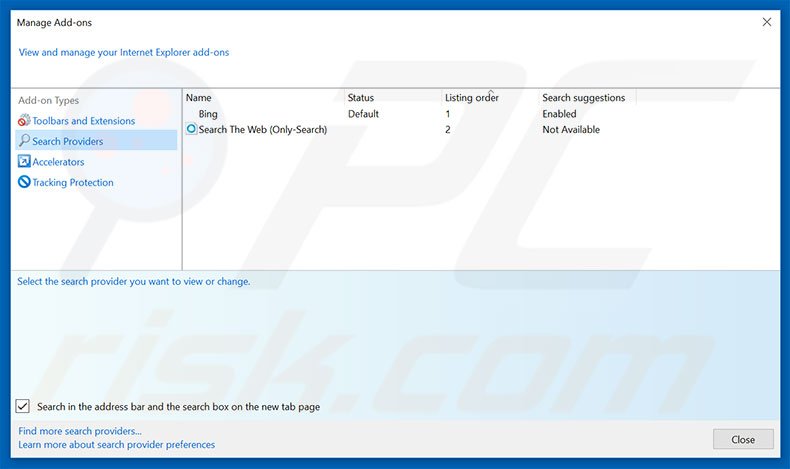
Task: Select Search Providers add-on type
Action: click(96, 141)
